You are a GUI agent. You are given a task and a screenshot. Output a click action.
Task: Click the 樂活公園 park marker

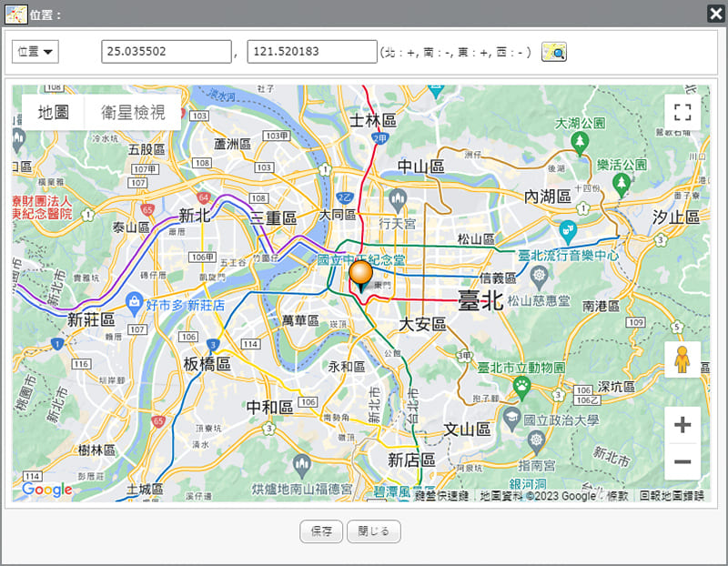[622, 185]
